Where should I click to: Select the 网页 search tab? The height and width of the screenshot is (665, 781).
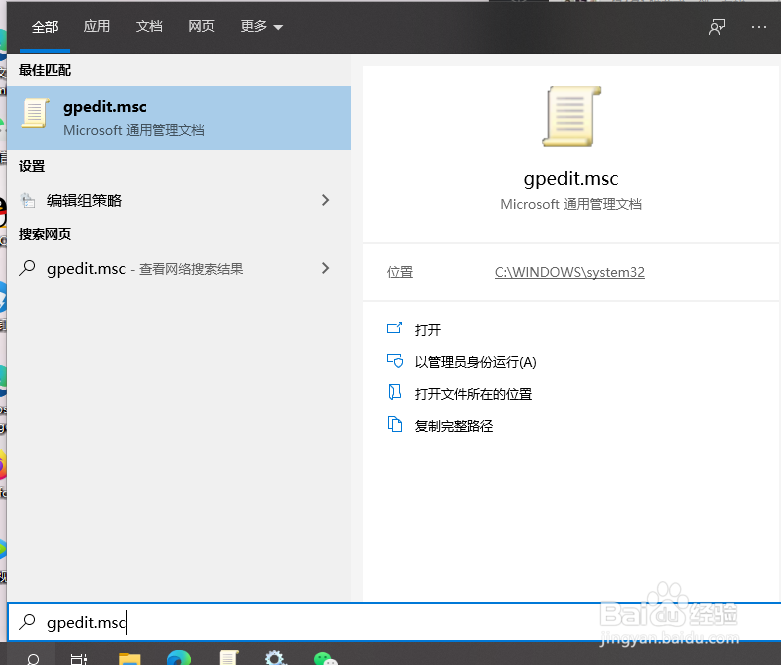(201, 26)
